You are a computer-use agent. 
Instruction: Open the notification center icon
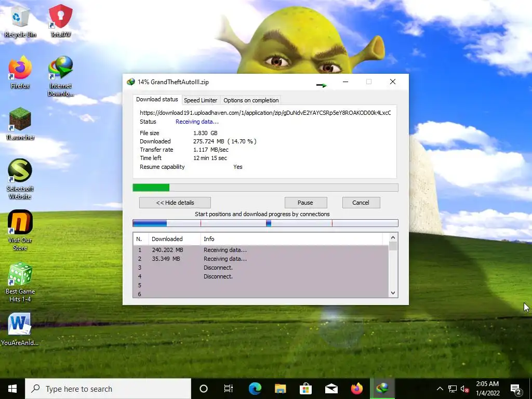pyautogui.click(x=516, y=390)
